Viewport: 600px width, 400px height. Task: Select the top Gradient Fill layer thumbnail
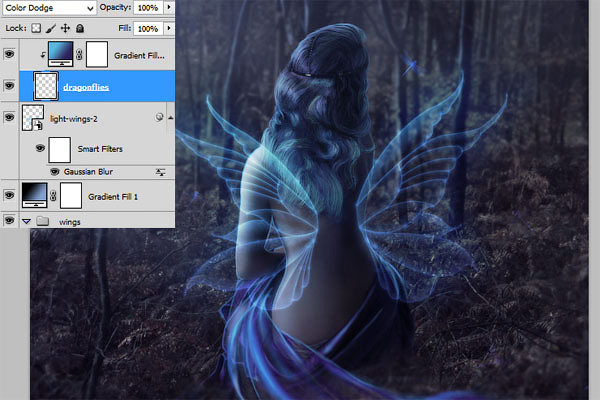(60, 54)
